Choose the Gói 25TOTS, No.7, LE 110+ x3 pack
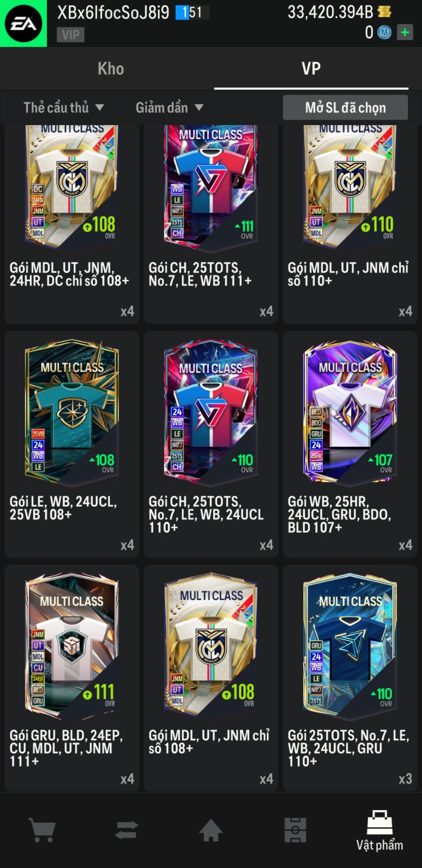The image size is (422, 868). [x=350, y=678]
